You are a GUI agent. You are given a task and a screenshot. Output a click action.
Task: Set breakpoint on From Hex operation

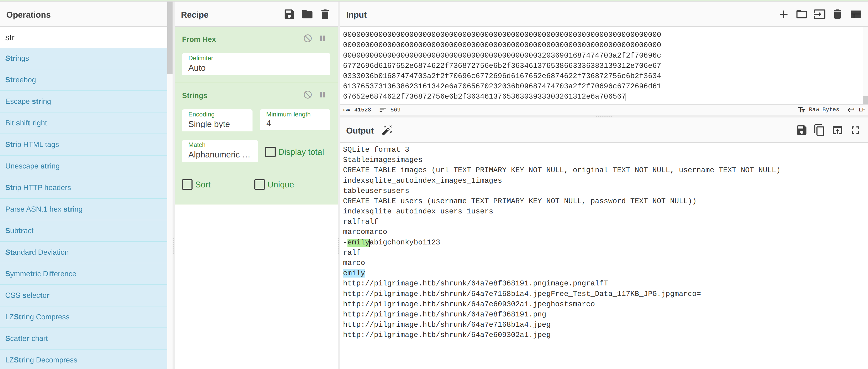(322, 38)
